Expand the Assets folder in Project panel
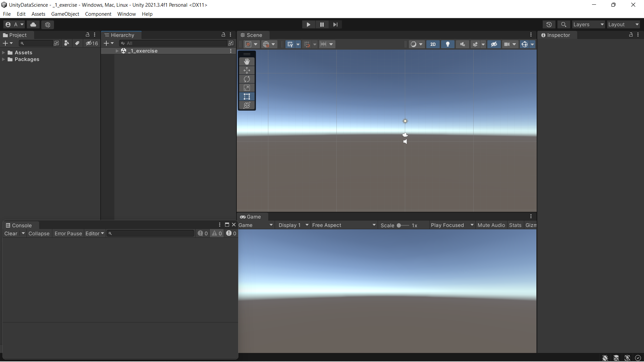This screenshot has width=644, height=362. pos(3,52)
